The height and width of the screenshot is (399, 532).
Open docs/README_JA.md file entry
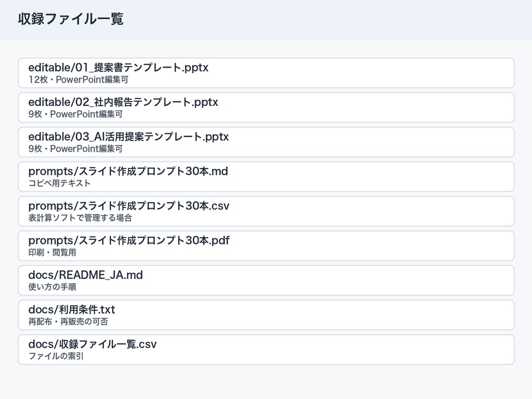click(266, 281)
